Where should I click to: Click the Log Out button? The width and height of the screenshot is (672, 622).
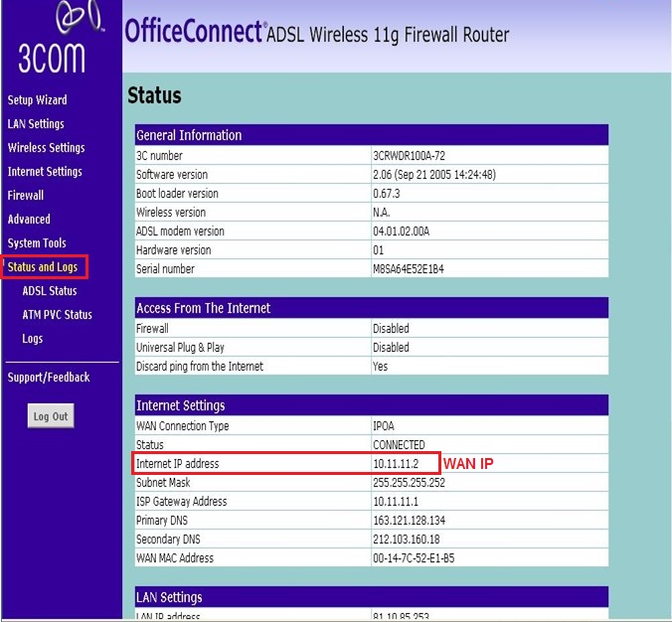51,416
